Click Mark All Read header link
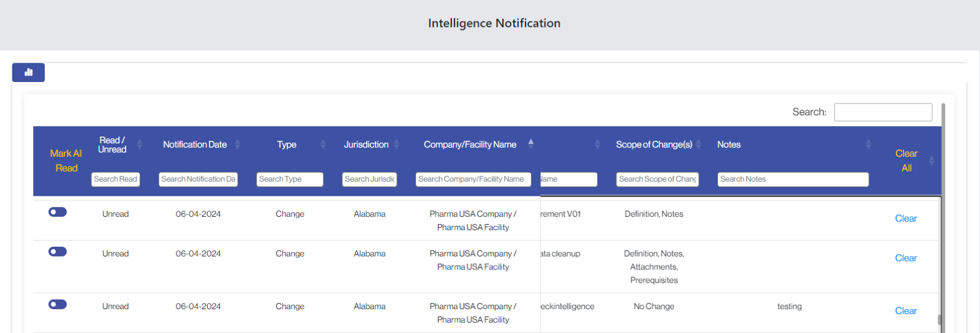980x333 pixels. pyautogui.click(x=66, y=161)
